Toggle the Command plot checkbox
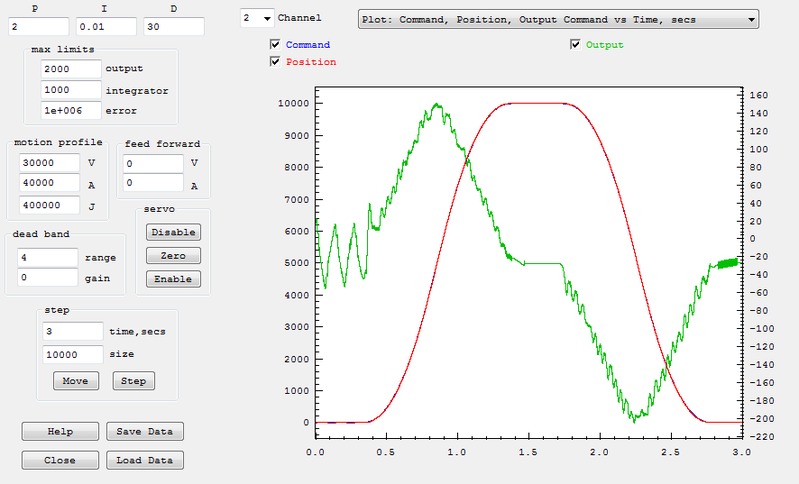The height and width of the screenshot is (484, 799). [275, 45]
